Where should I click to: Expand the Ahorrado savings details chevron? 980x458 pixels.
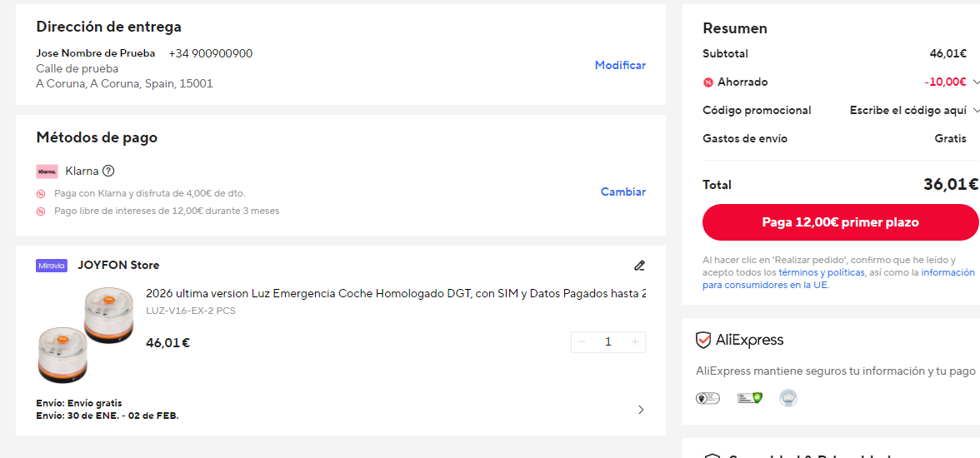coord(977,82)
